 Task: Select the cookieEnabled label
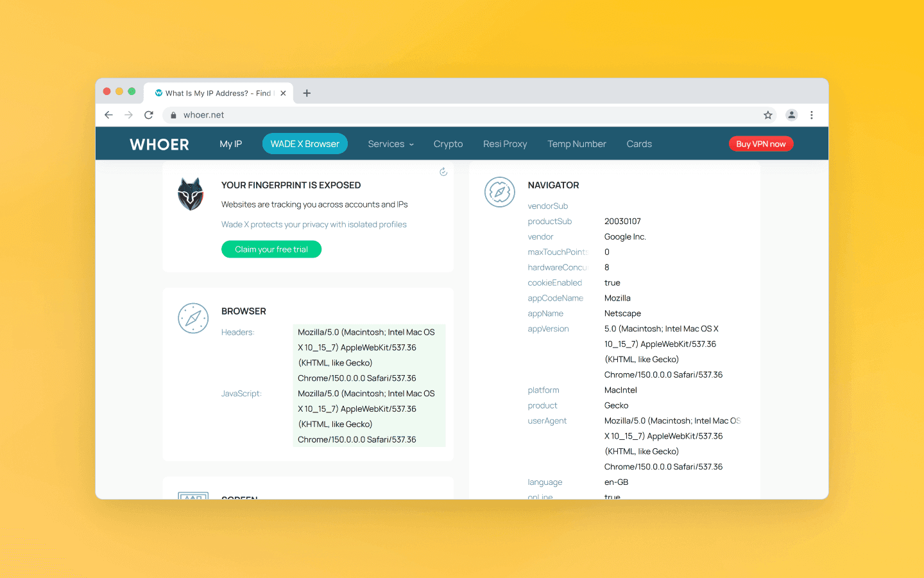pos(555,283)
